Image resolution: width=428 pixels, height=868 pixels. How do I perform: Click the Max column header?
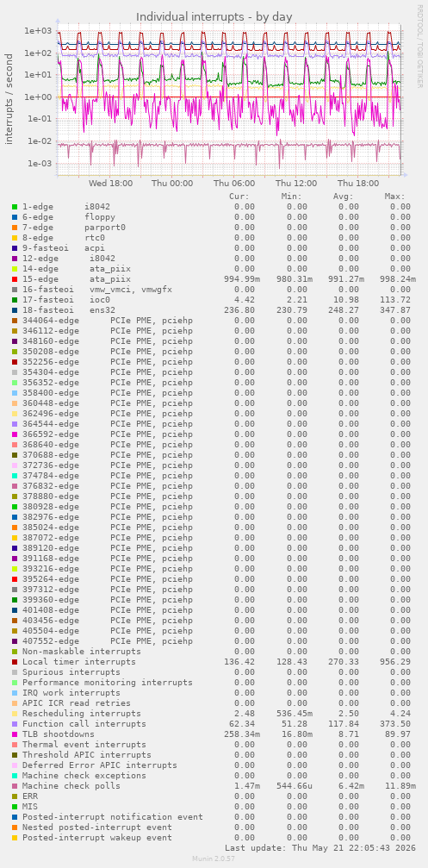(394, 197)
